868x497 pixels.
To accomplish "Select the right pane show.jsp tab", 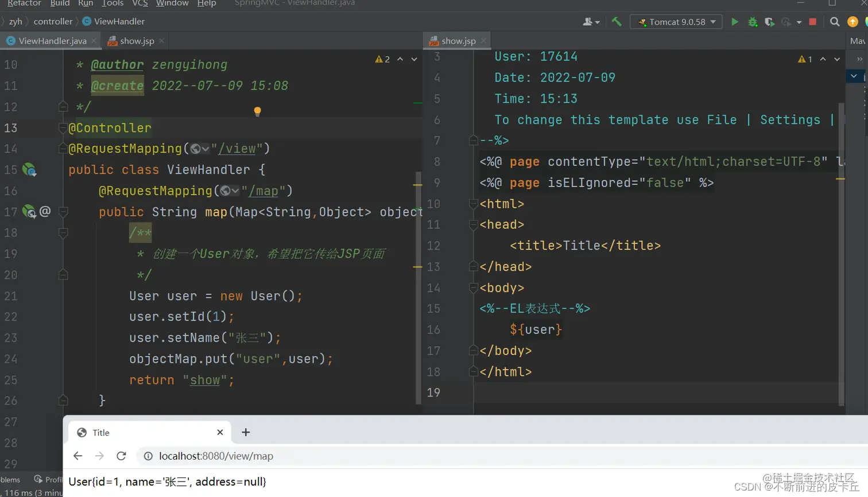I will click(x=458, y=41).
